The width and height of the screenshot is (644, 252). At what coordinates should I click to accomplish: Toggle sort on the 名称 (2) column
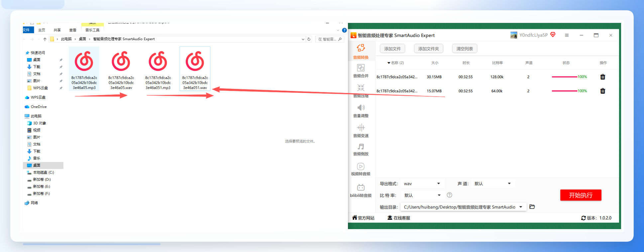click(x=395, y=63)
